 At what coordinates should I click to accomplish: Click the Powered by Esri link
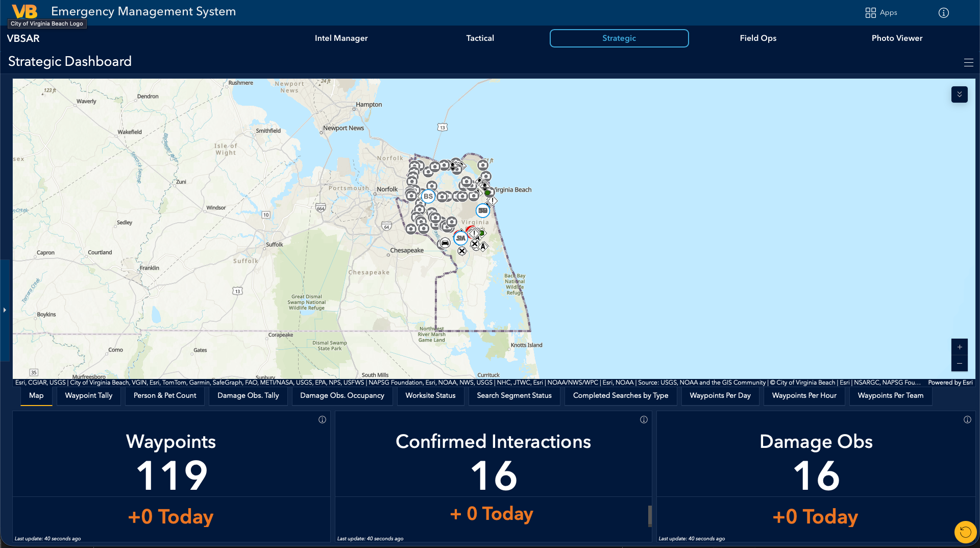click(x=950, y=382)
